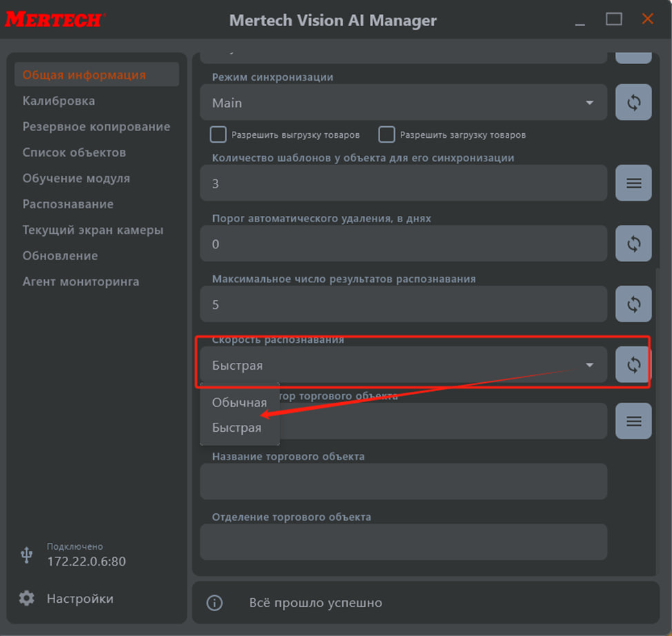Click menu icon beside trade object identifier
The height and width of the screenshot is (636, 672).
coord(633,421)
